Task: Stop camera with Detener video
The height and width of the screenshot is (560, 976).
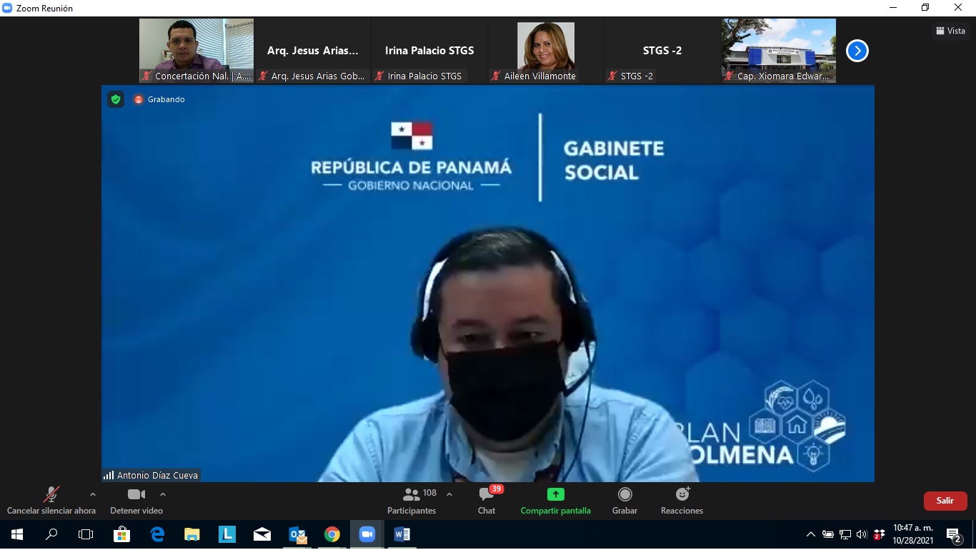Action: point(136,501)
